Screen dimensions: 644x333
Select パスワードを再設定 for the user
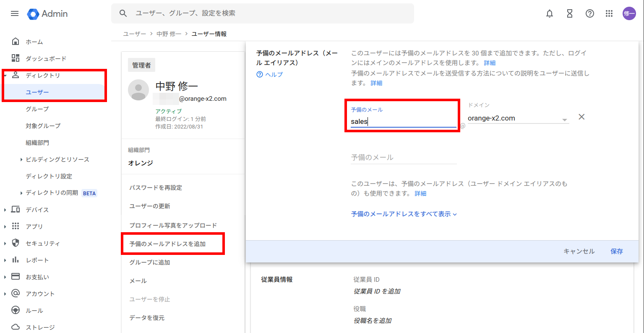(156, 188)
